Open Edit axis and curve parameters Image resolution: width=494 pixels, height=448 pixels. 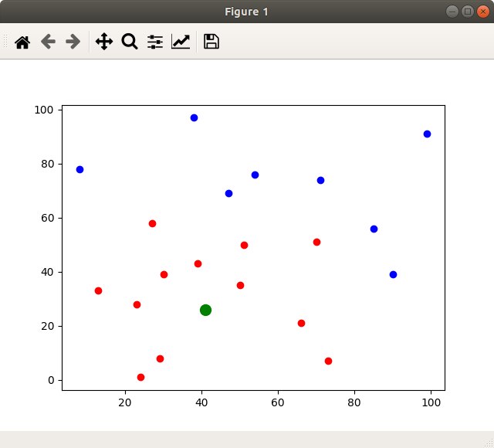pos(181,42)
